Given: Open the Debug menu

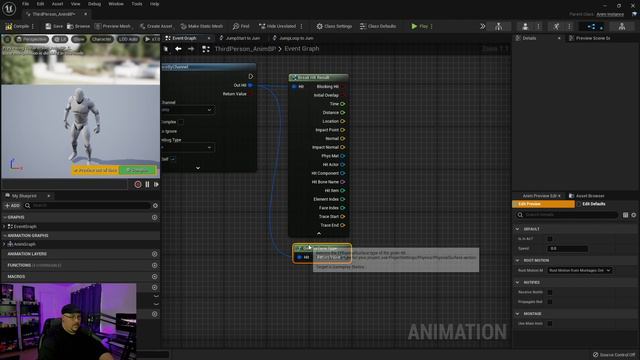Looking at the screenshot, I should (94, 4).
